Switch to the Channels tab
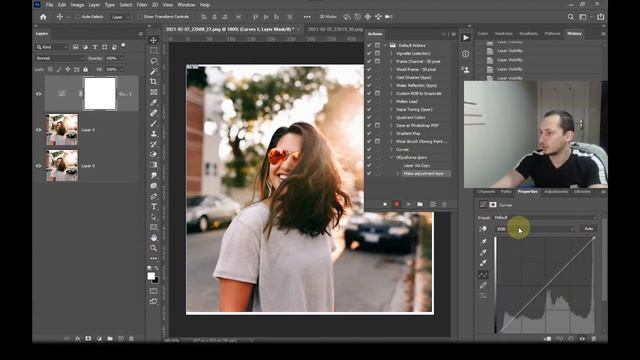This screenshot has height=360, width=640. coord(486,191)
